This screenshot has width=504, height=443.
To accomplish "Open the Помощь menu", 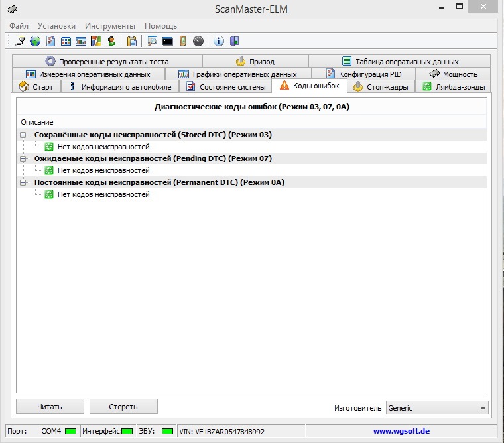I will point(160,26).
